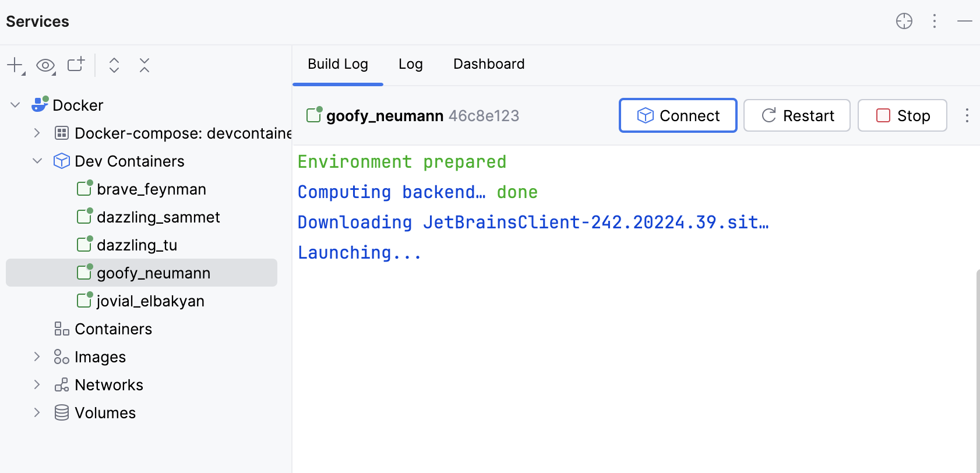Click the build log vertical scrollbar

point(977,367)
